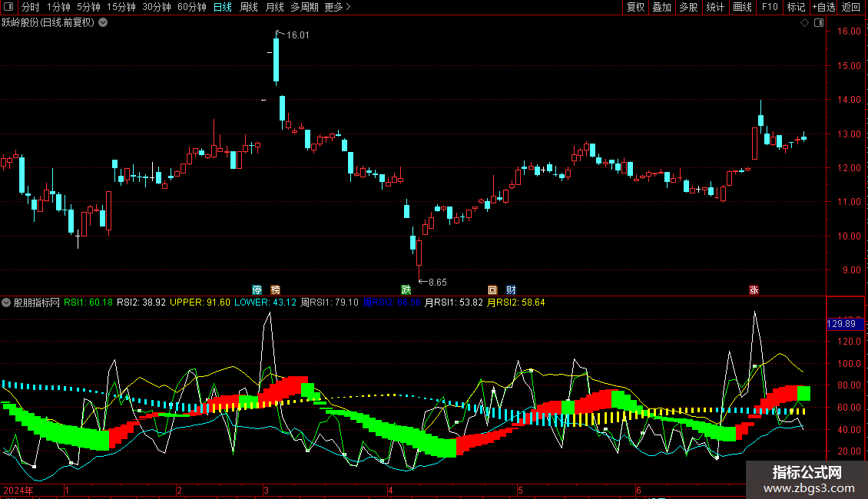Click the RSI1: 60.18 readout
This screenshot has height=499, width=868.
coord(88,302)
